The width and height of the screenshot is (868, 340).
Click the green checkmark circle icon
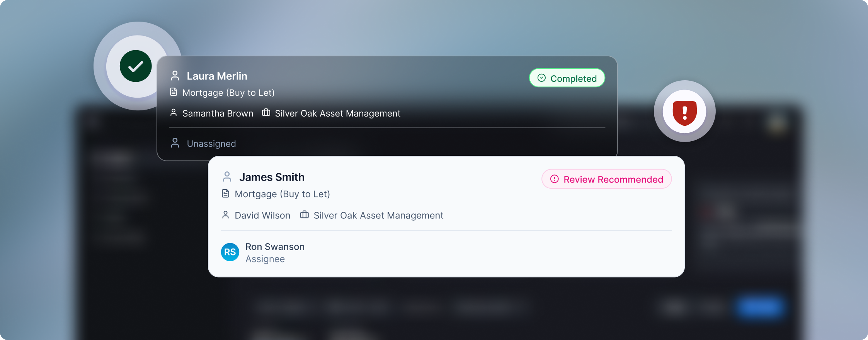click(136, 66)
